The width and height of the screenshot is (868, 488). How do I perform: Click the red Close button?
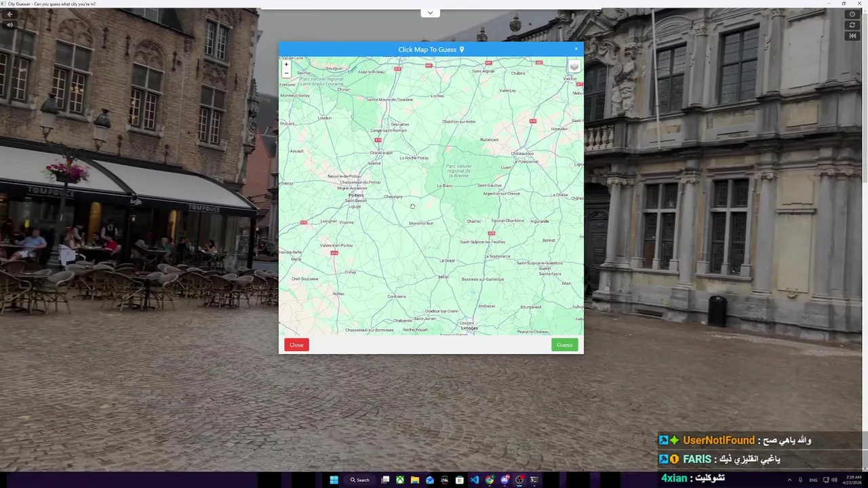click(296, 345)
